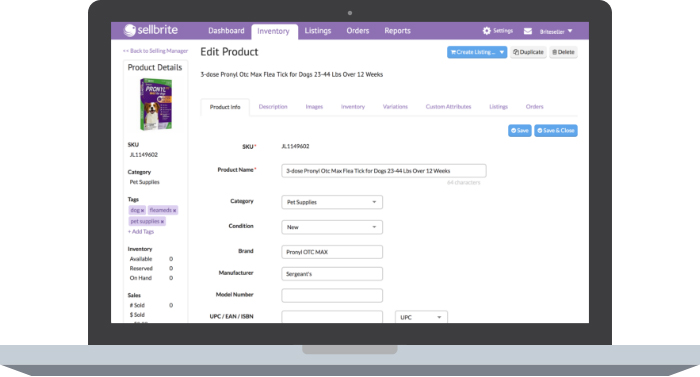Click the Save & Close button
This screenshot has width=700, height=377.
556,130
